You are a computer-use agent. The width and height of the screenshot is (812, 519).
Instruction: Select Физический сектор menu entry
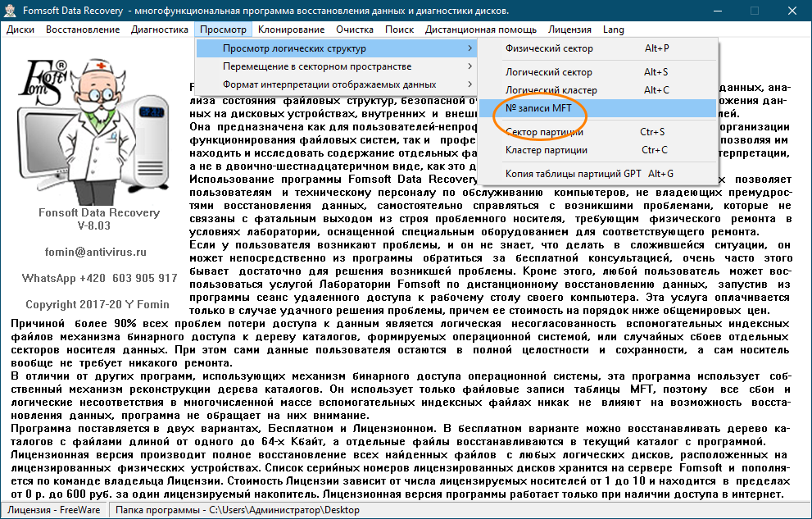[x=549, y=48]
